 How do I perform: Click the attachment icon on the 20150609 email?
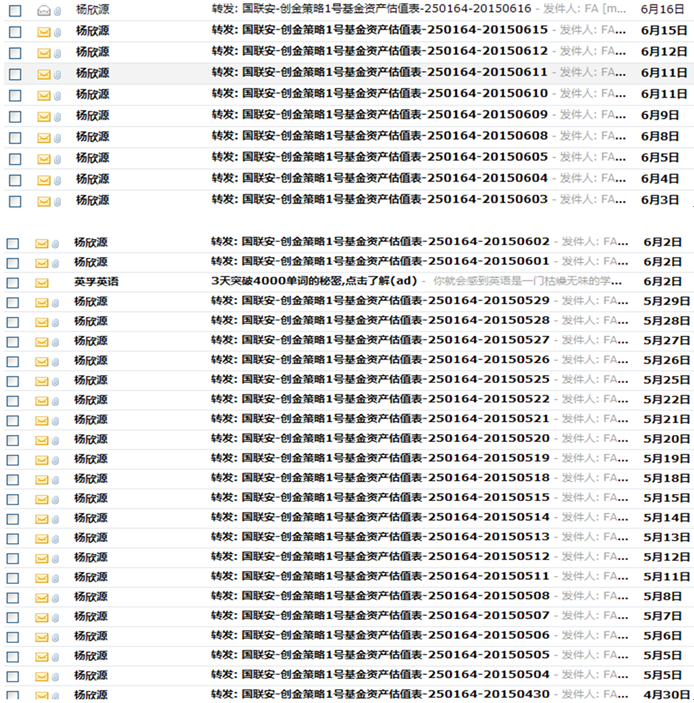pyautogui.click(x=57, y=116)
